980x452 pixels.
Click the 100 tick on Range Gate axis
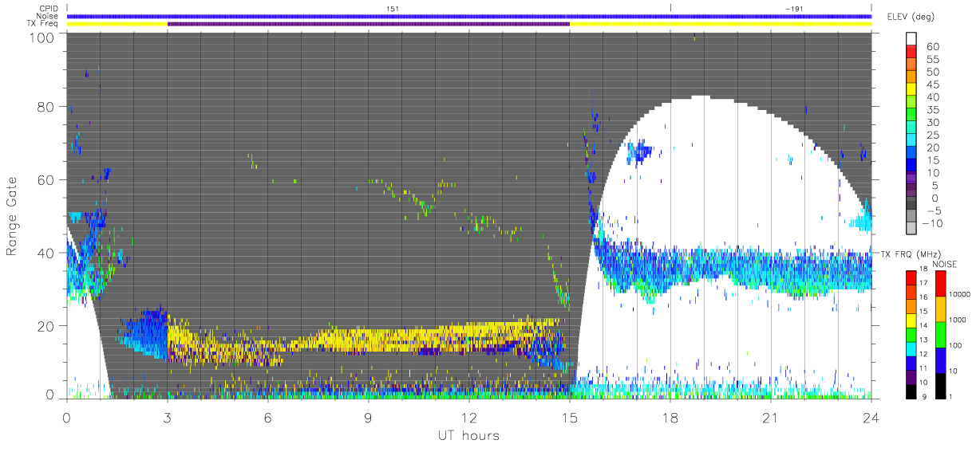41,37
